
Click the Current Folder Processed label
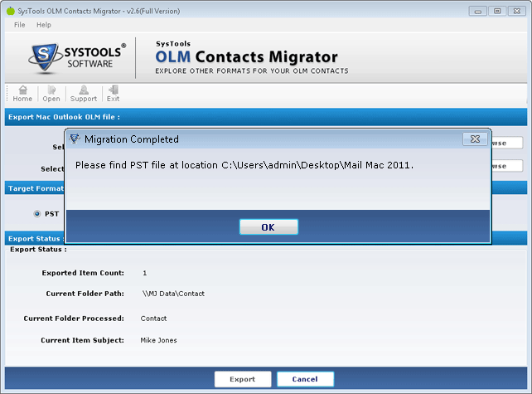tap(74, 319)
